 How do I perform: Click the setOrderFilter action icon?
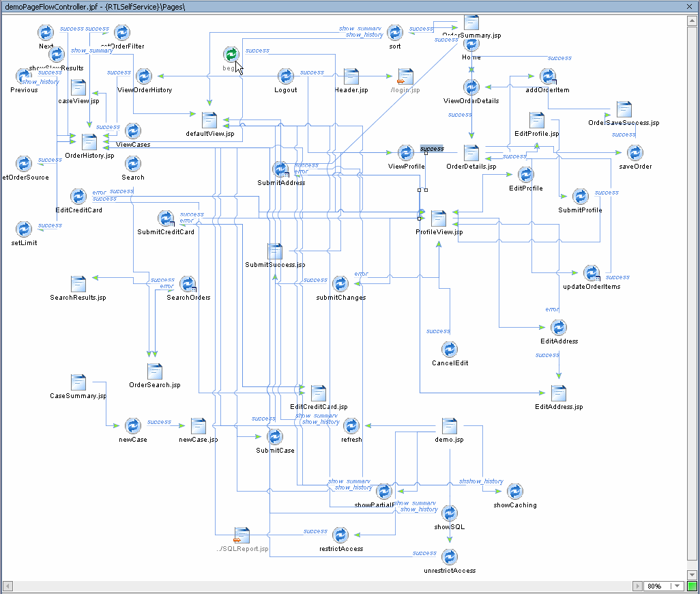pos(122,33)
